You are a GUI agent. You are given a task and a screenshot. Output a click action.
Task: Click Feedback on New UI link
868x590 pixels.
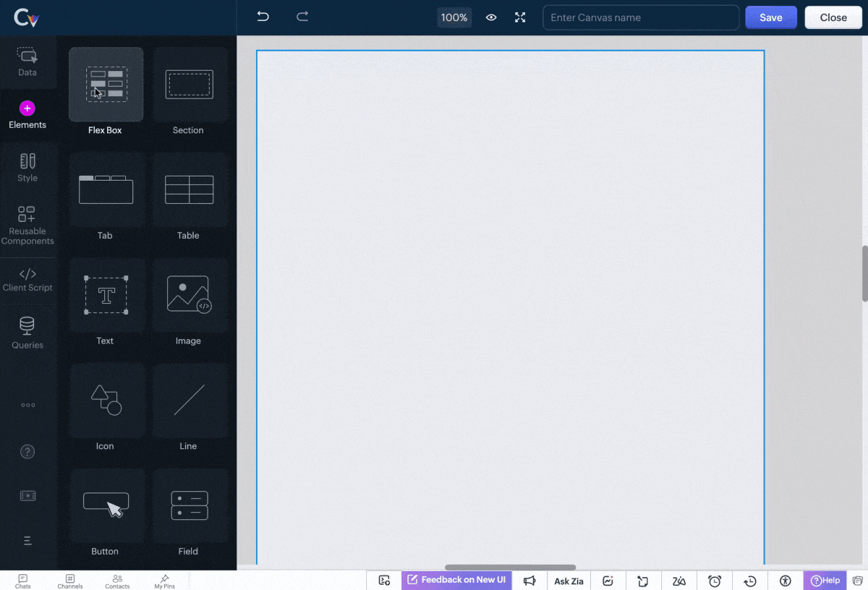456,580
